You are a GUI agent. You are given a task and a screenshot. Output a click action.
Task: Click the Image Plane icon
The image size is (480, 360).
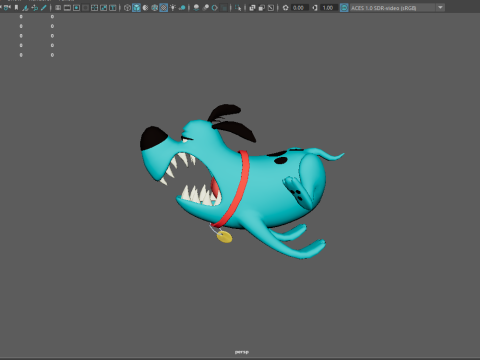click(25, 8)
